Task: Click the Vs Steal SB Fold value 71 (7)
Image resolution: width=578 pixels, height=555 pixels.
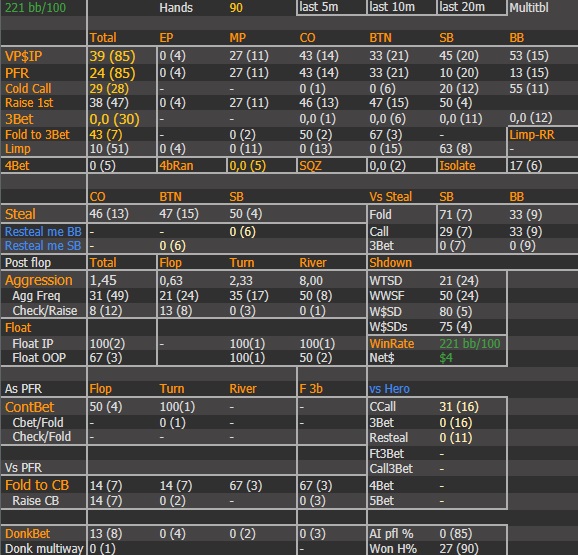Action: (x=455, y=214)
